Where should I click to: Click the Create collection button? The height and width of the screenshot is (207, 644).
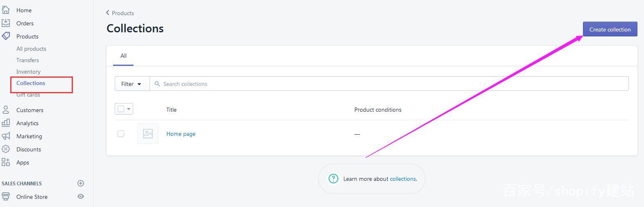click(x=610, y=29)
